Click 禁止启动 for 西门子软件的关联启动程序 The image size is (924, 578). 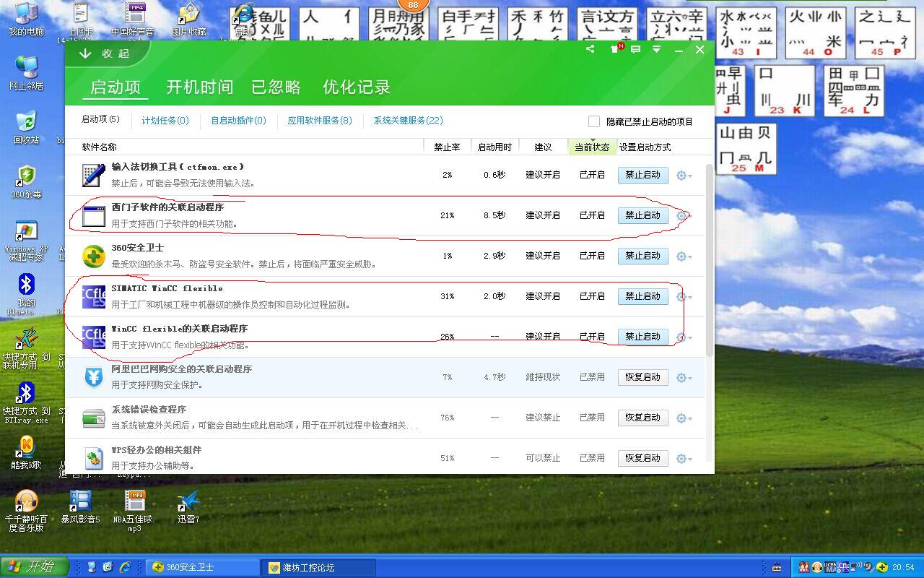(642, 215)
